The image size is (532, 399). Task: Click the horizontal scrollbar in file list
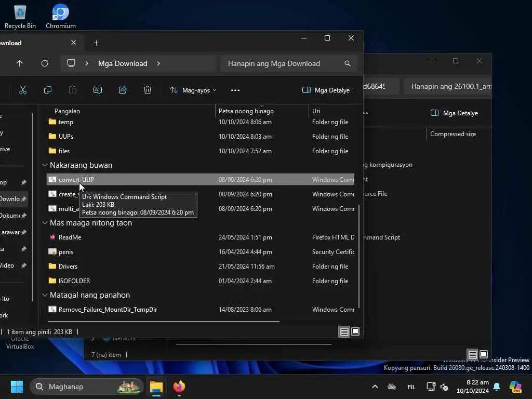click(x=164, y=321)
